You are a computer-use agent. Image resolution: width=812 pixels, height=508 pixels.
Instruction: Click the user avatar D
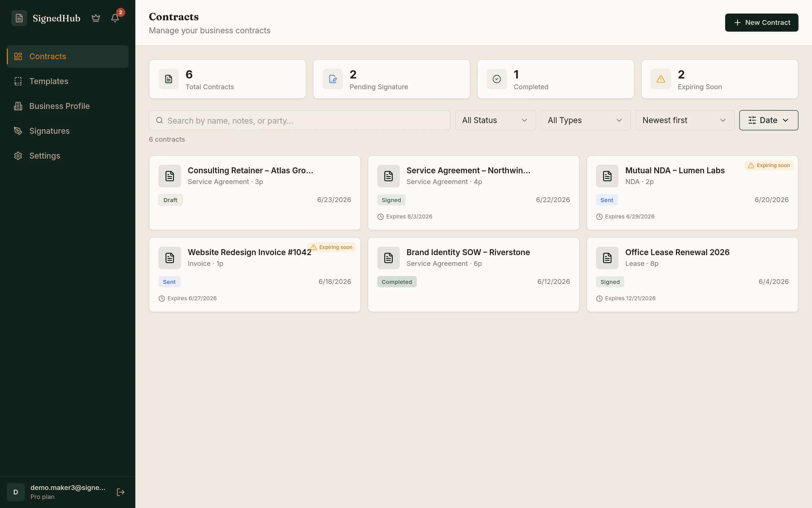coord(16,492)
